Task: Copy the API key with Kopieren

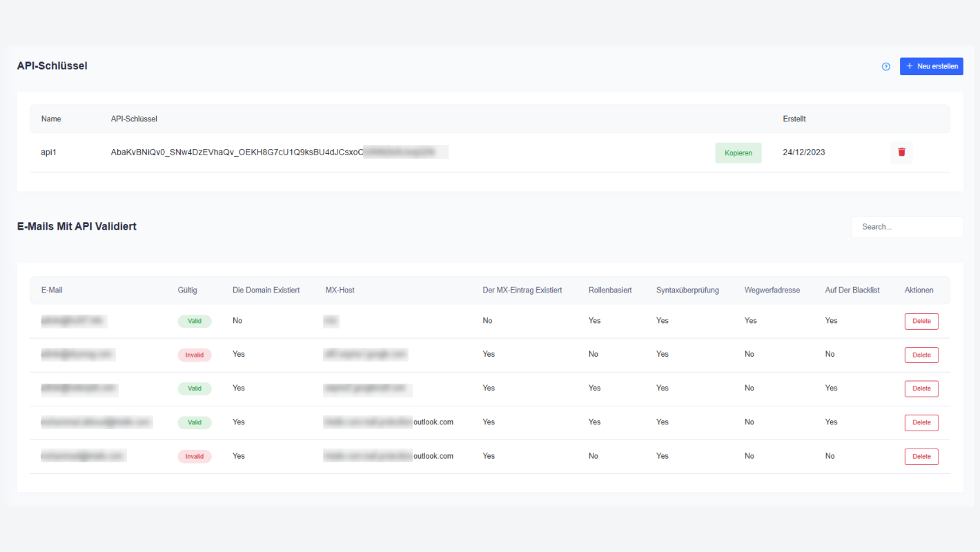Action: point(738,152)
